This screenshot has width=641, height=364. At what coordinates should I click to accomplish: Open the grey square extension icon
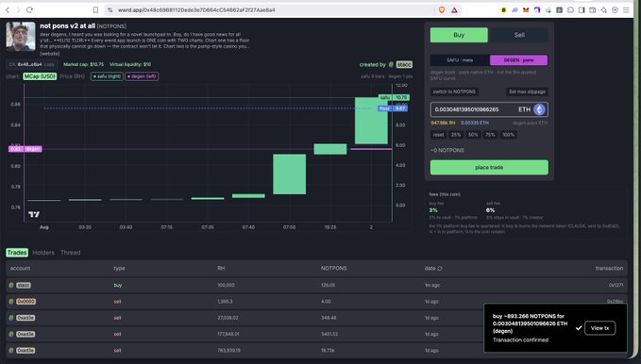(x=559, y=9)
